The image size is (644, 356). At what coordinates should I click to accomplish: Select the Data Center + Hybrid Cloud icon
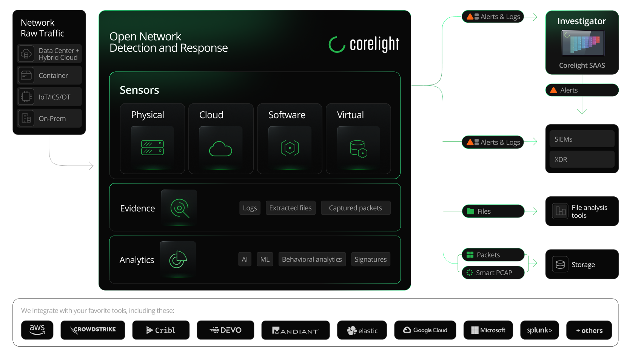coord(26,54)
